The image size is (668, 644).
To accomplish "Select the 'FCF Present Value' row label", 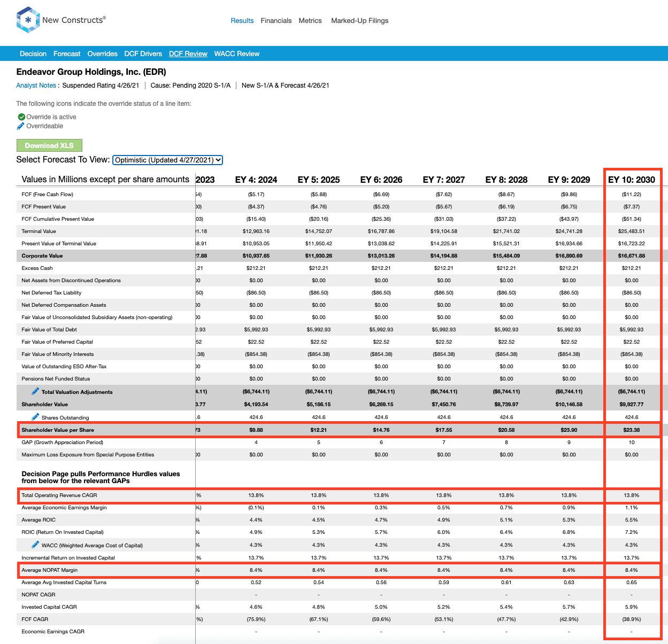I will [x=44, y=207].
